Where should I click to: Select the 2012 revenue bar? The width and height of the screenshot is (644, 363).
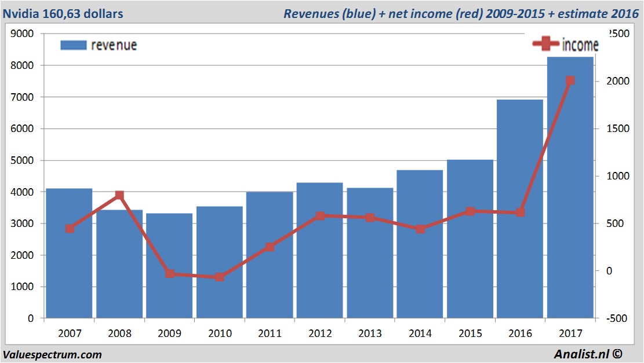tap(319, 250)
